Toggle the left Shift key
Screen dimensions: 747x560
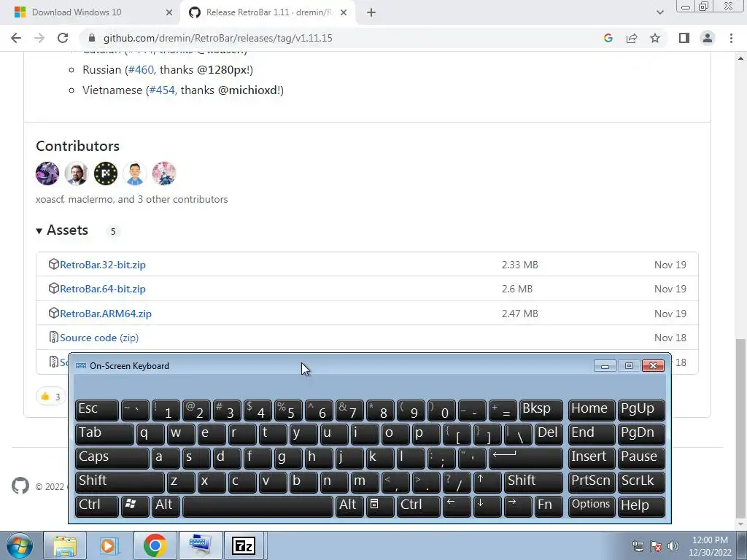coord(120,482)
